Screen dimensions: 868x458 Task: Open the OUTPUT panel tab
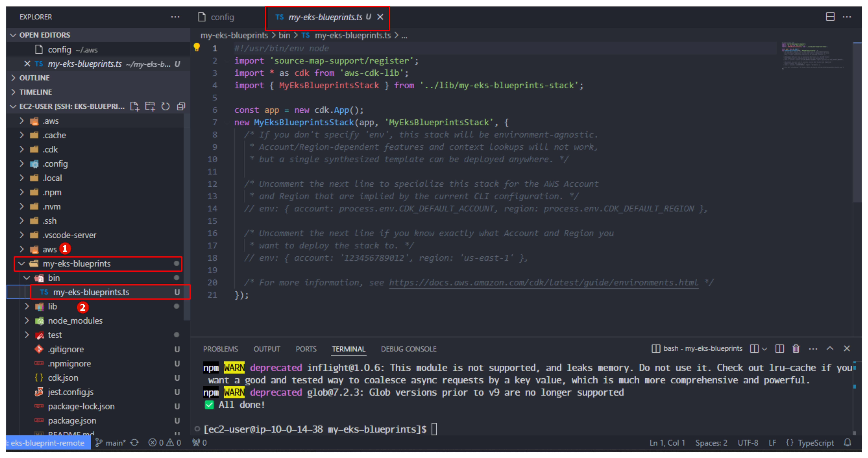267,349
